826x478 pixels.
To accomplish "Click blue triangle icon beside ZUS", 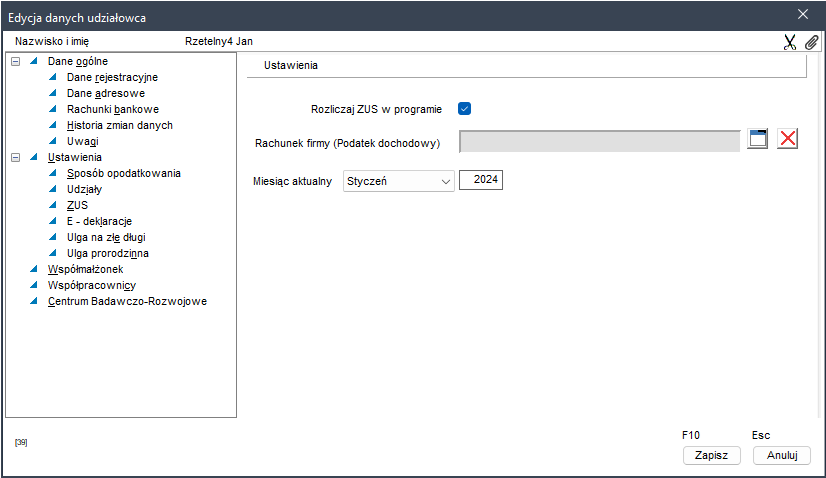I will click(54, 205).
